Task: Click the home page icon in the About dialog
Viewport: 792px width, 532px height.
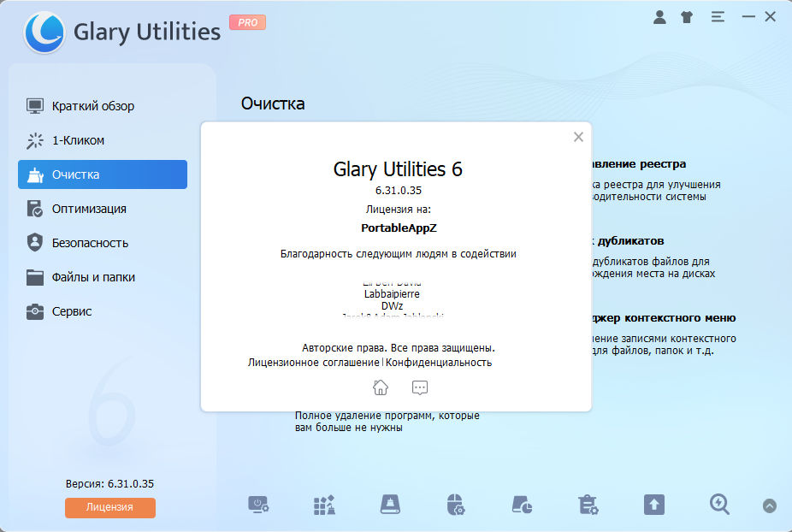Action: tap(381, 387)
